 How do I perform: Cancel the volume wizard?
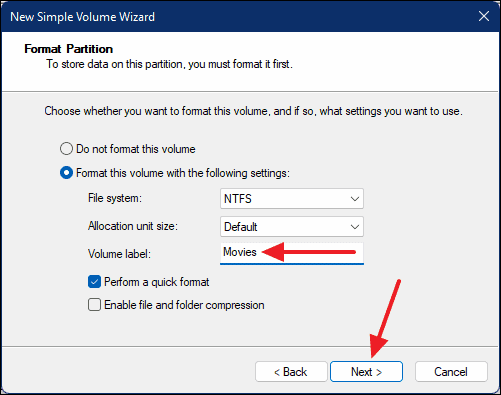[x=451, y=372]
